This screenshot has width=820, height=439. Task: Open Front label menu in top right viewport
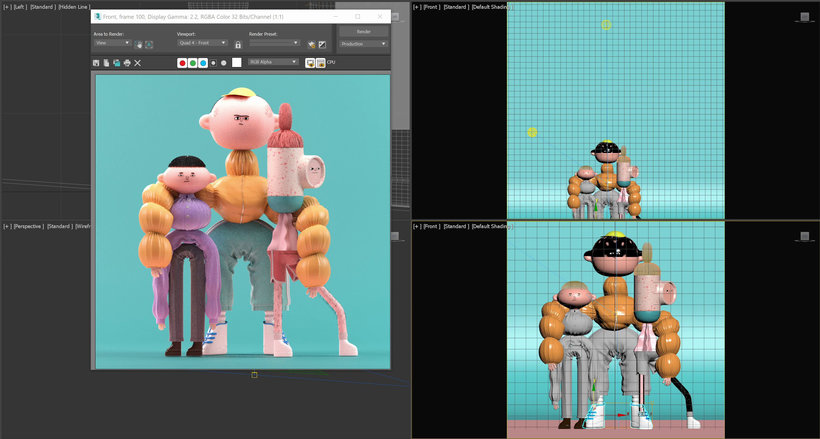tap(432, 7)
